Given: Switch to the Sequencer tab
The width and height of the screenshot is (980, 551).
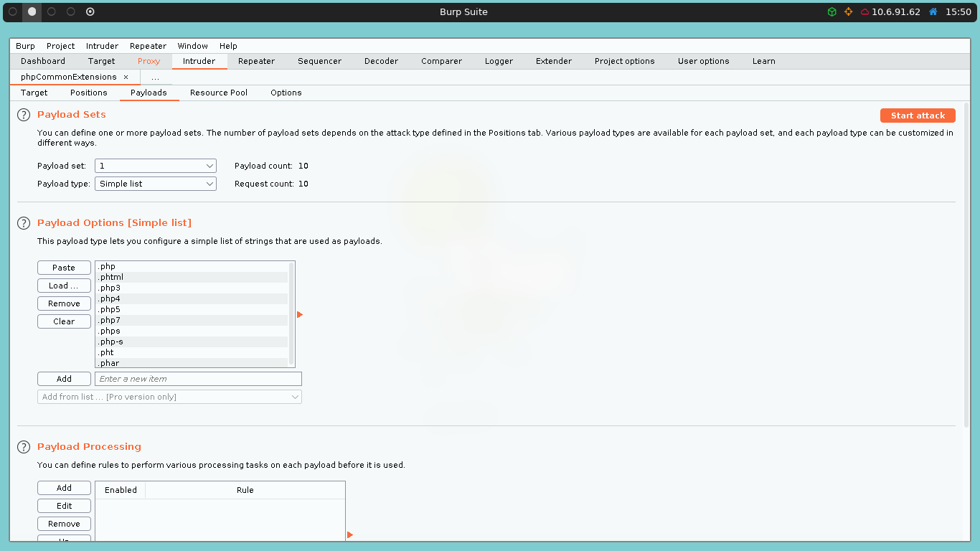Looking at the screenshot, I should click(319, 61).
